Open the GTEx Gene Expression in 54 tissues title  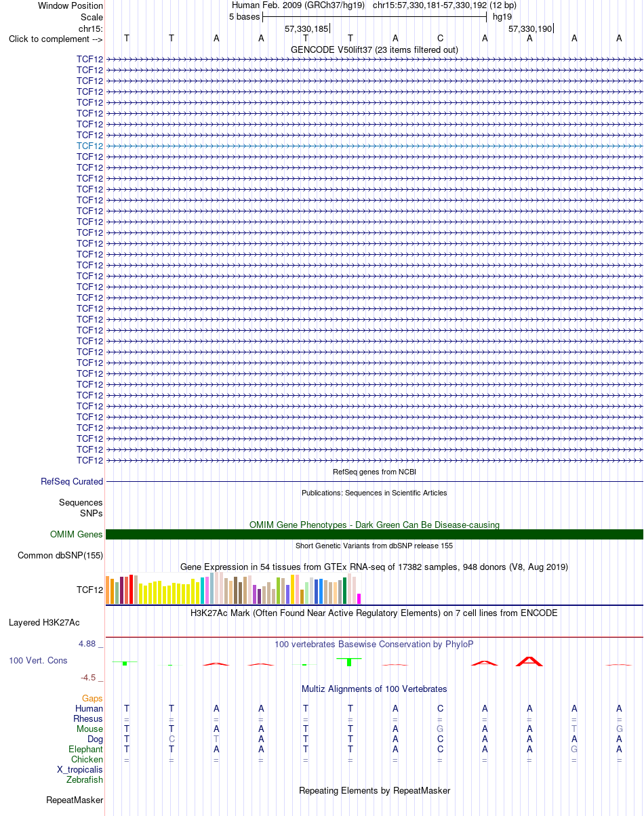click(374, 567)
